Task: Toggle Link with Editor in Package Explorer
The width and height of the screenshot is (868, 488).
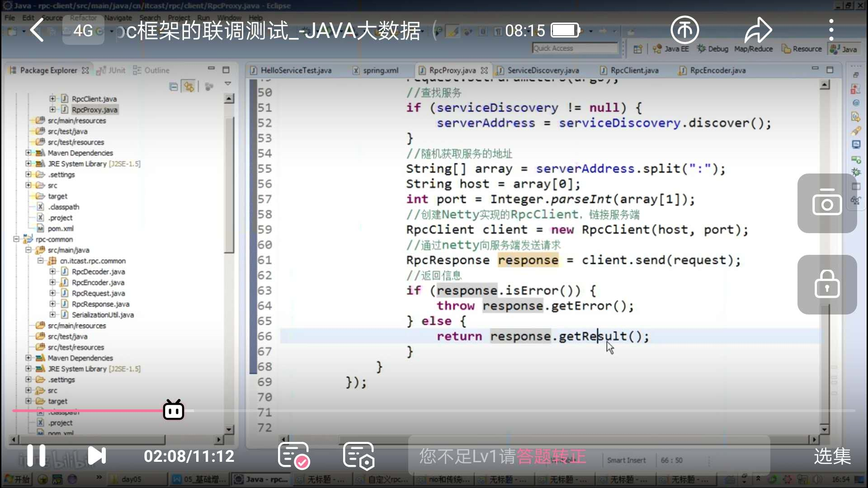Action: tap(189, 86)
